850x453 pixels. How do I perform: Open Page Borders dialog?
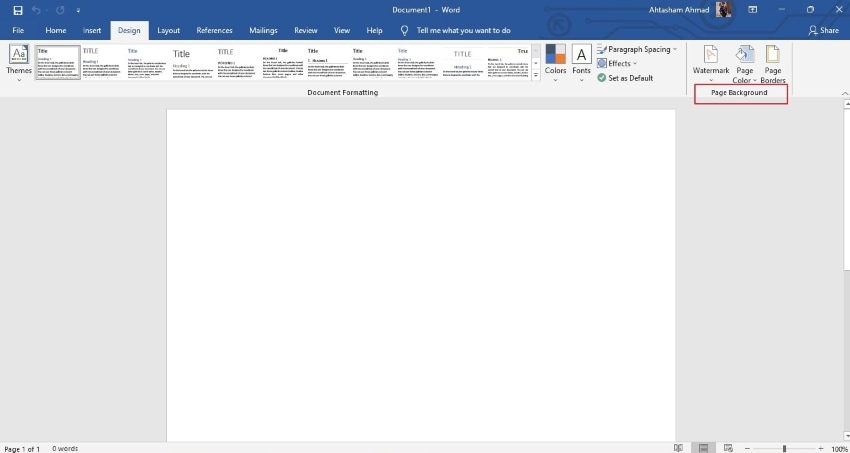[772, 63]
